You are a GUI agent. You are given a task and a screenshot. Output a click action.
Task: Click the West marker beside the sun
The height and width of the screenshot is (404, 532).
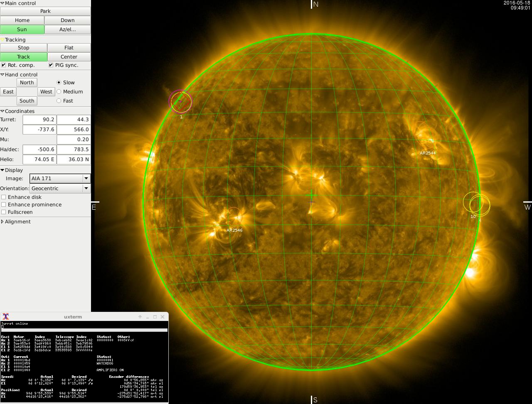point(527,207)
